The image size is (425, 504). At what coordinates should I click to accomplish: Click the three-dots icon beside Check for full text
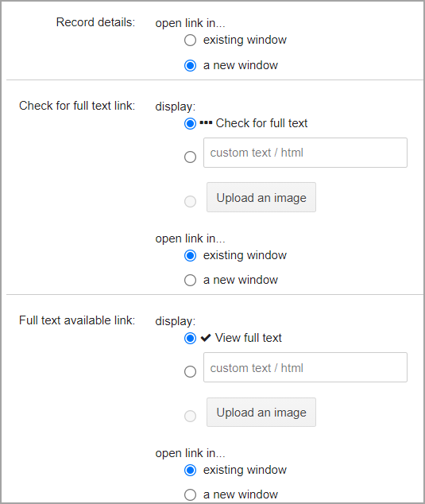coord(206,122)
